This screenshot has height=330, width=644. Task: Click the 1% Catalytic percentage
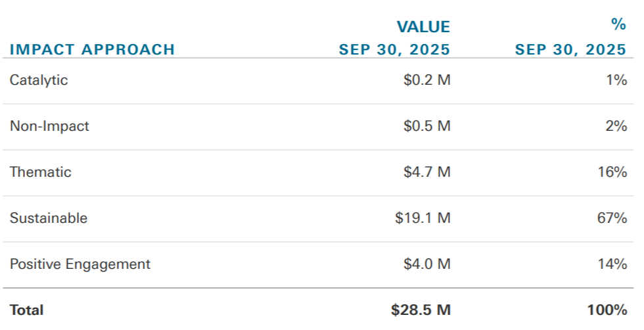(x=616, y=80)
